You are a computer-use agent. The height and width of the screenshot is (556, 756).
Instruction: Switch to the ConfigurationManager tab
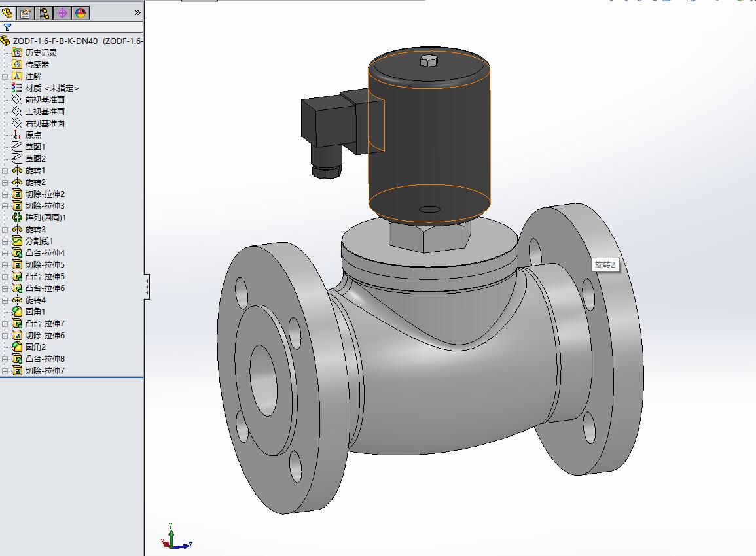(44, 13)
